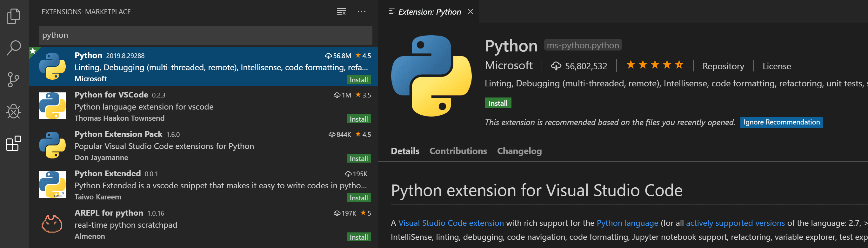Click the large Python logo on details page
This screenshot has width=868, height=248.
[x=431, y=76]
